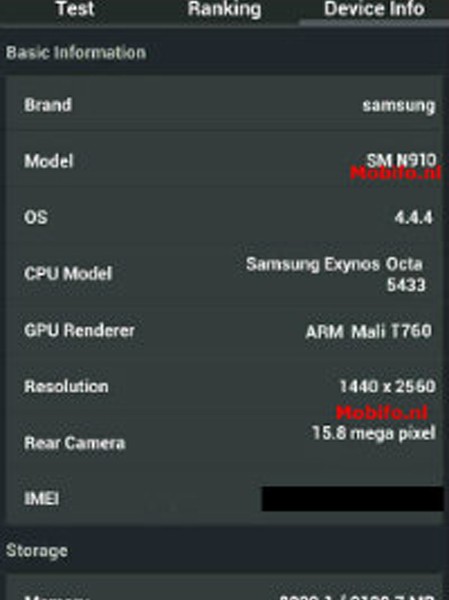This screenshot has height=600, width=449.
Task: Click the blacked-out IMEI value
Action: [353, 499]
